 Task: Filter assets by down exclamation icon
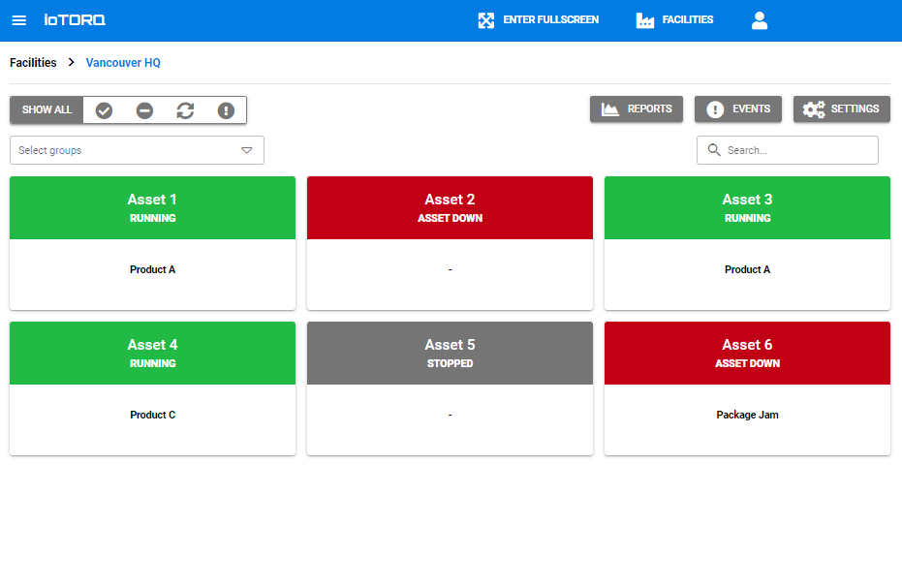point(226,110)
